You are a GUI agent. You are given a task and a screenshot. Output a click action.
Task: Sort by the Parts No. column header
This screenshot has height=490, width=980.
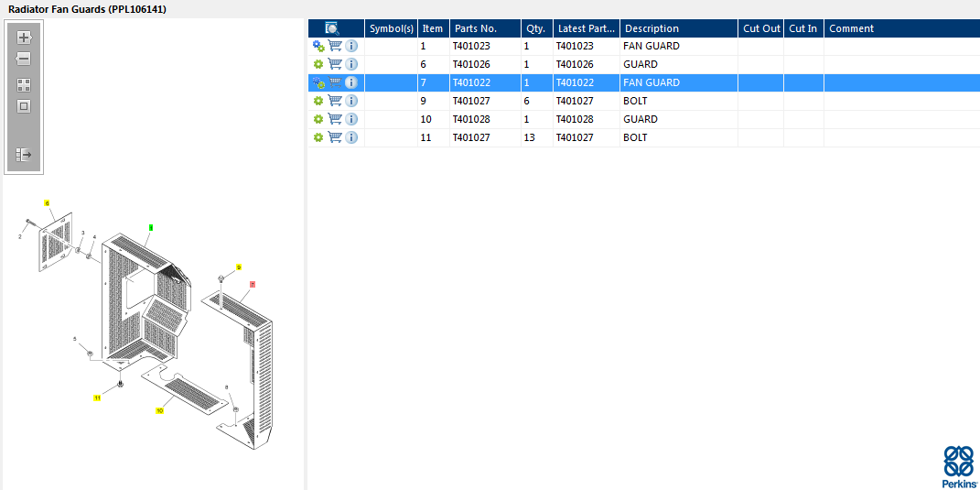click(485, 28)
